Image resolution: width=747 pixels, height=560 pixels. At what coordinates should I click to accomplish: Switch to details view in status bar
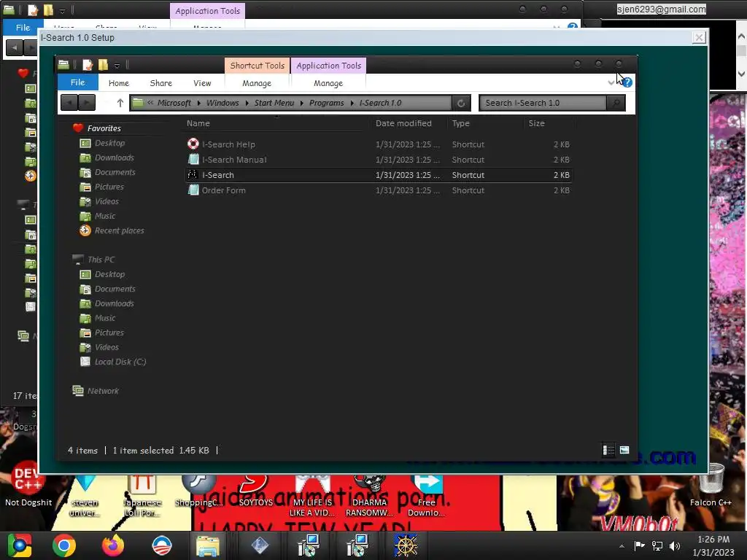[x=608, y=450]
